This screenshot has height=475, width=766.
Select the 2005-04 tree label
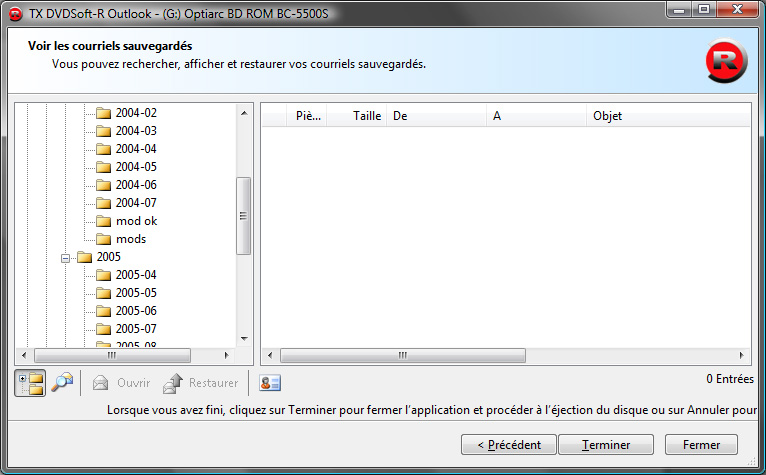(x=136, y=275)
